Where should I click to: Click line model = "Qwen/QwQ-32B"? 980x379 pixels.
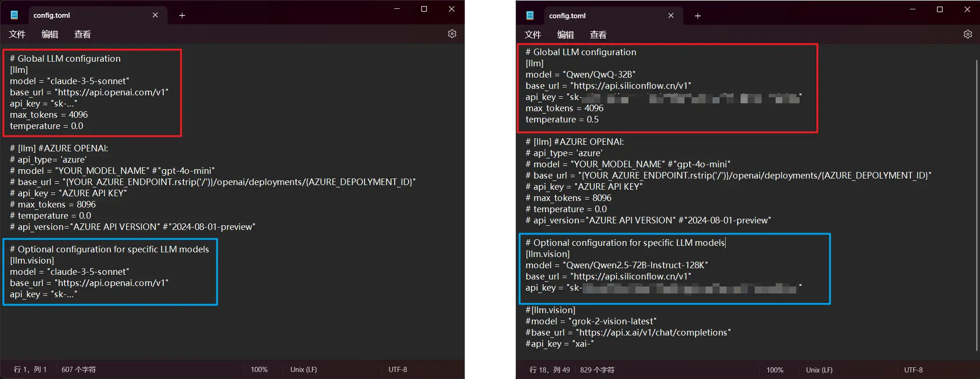(580, 74)
